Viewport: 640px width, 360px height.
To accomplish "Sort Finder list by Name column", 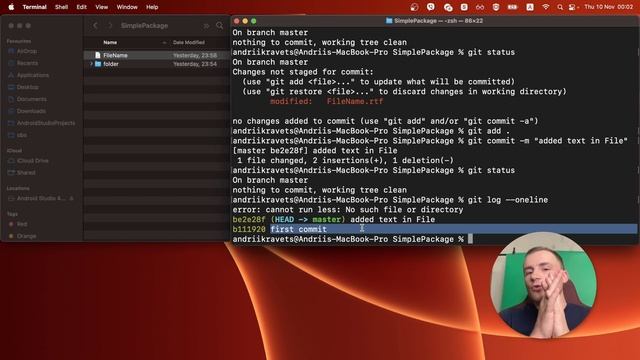I will 110,42.
